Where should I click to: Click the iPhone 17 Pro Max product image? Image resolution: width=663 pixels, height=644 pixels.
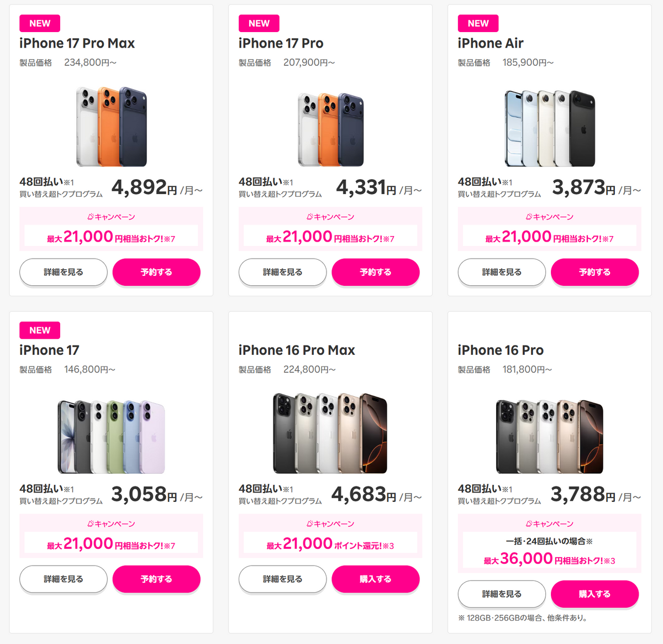click(111, 127)
